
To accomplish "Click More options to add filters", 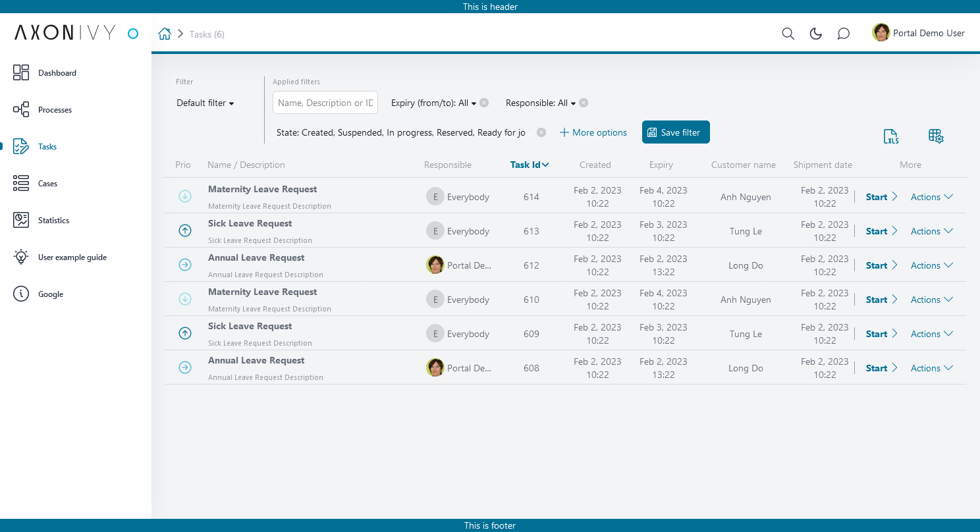I will click(x=593, y=132).
